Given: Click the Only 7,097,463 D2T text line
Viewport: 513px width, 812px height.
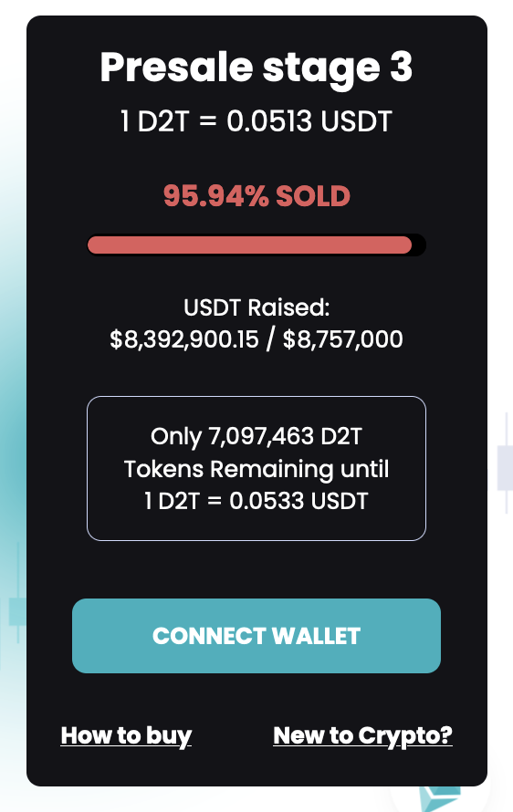Looking at the screenshot, I should click(256, 436).
